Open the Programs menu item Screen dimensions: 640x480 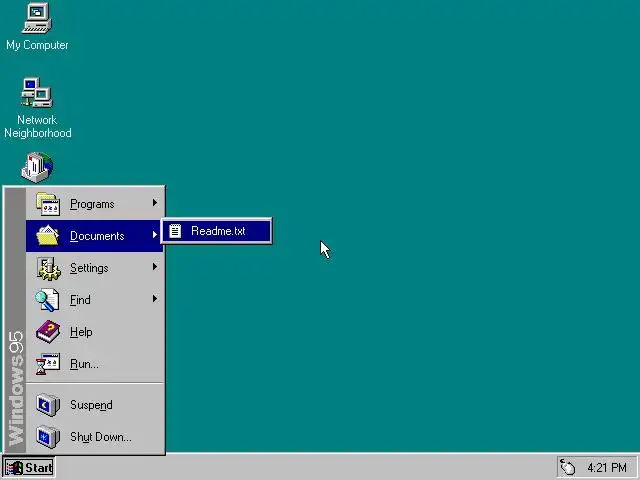pyautogui.click(x=95, y=204)
